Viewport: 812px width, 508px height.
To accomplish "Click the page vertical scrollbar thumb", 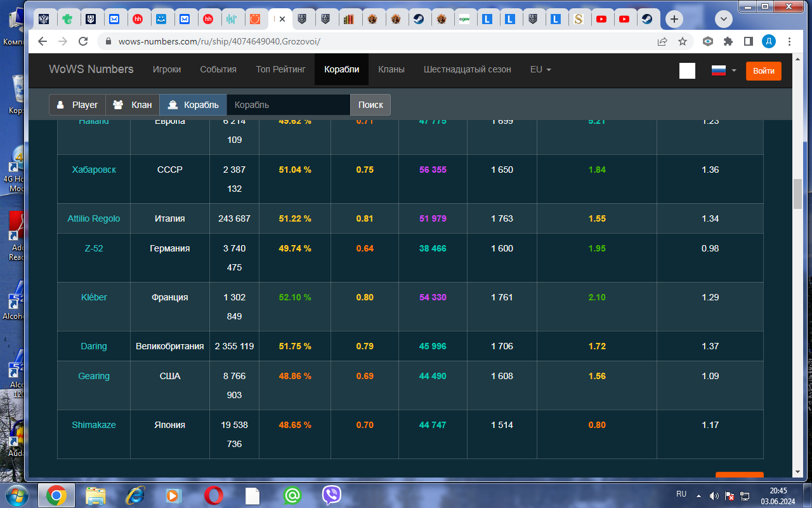I will click(797, 194).
